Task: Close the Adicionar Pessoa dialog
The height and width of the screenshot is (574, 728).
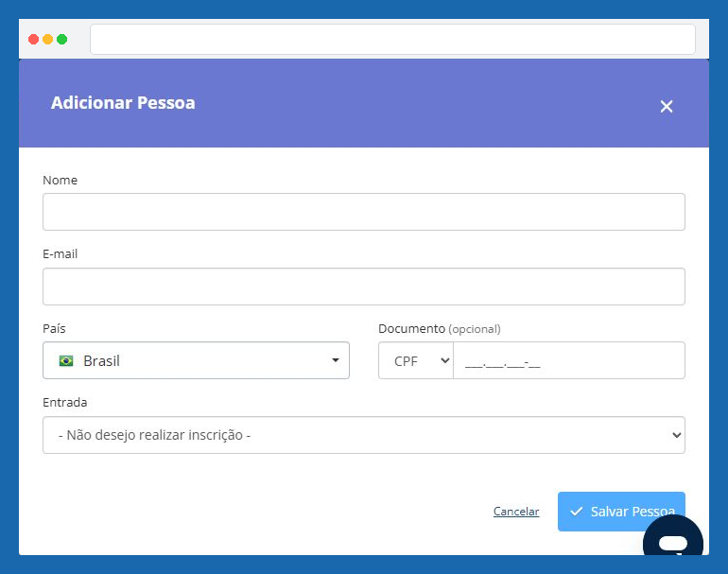Action: pyautogui.click(x=667, y=106)
